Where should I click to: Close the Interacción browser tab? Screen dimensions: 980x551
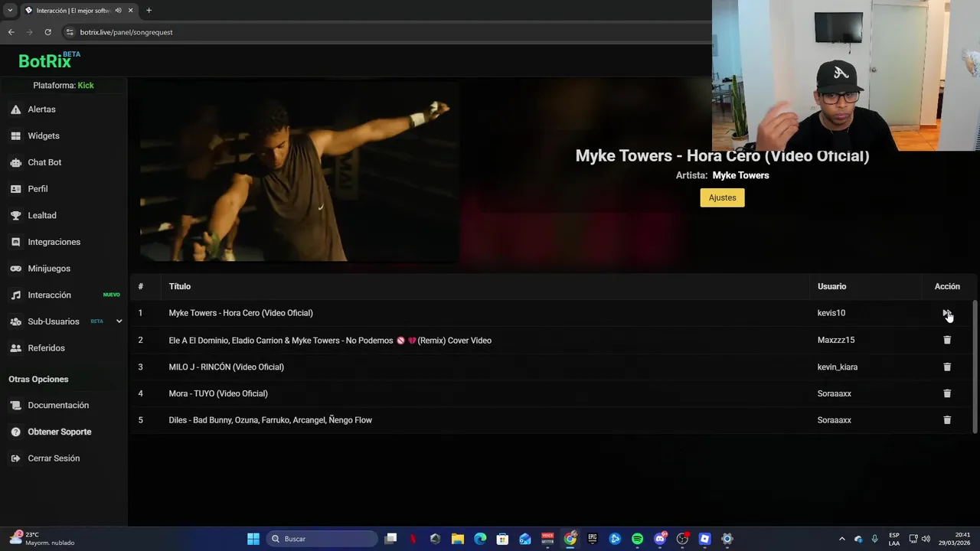[131, 10]
